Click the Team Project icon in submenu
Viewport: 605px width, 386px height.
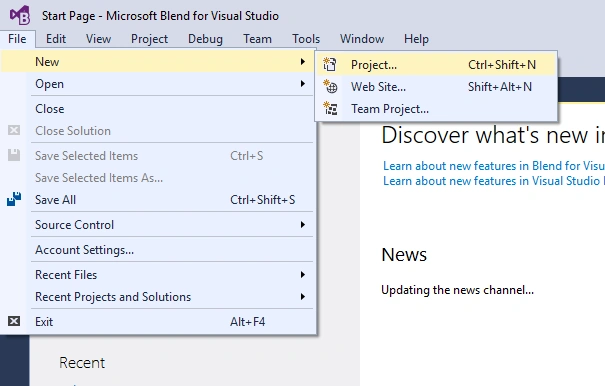coord(330,108)
